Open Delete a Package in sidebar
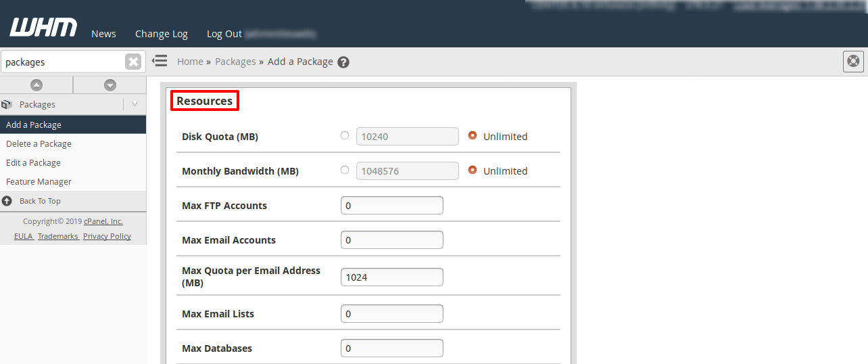This screenshot has height=364, width=868. (39, 144)
